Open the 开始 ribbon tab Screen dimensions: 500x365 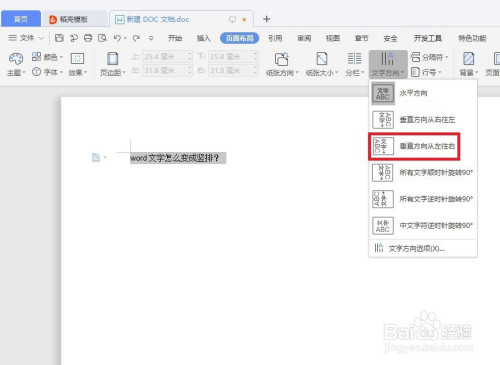(175, 38)
